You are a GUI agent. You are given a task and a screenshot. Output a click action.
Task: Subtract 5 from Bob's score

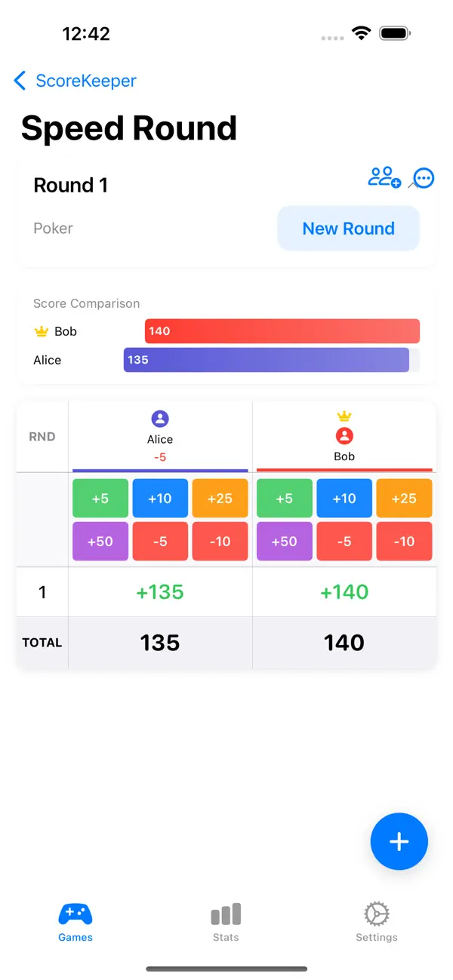[x=344, y=541]
